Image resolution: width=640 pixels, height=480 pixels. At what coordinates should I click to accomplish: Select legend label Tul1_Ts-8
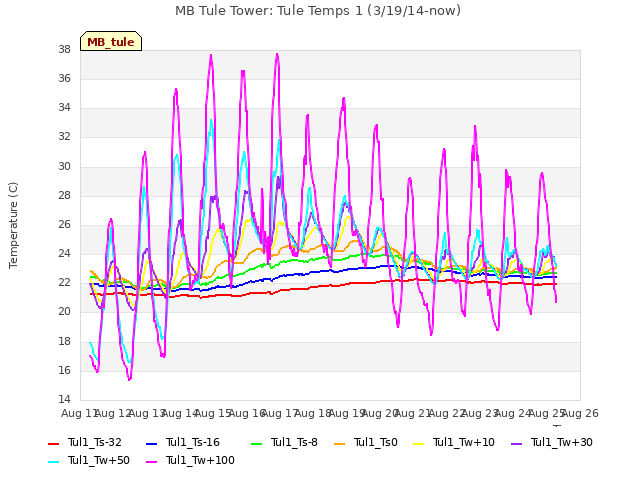294,442
